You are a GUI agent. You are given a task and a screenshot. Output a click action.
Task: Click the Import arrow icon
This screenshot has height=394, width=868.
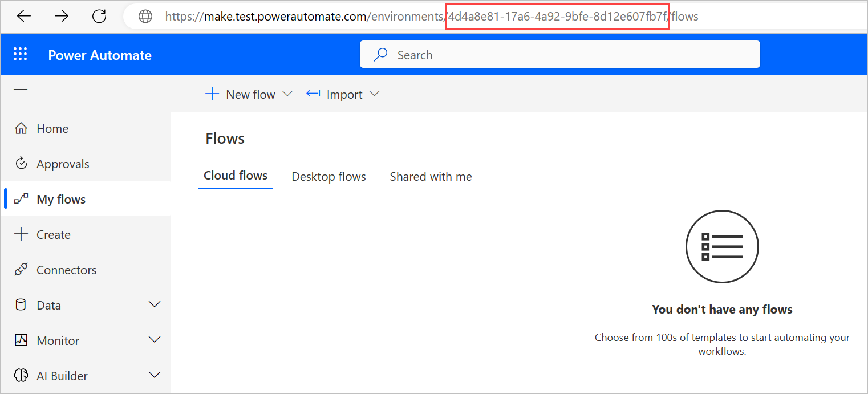click(313, 94)
